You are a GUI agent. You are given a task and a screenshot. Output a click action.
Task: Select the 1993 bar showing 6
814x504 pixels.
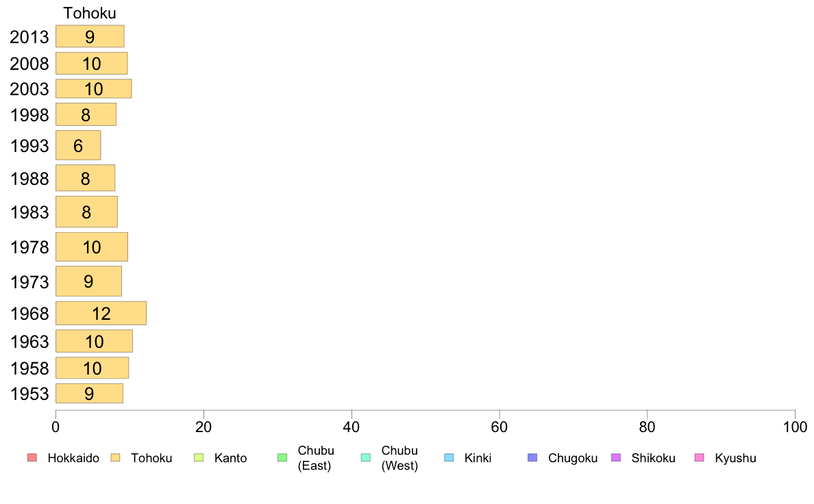(x=78, y=145)
